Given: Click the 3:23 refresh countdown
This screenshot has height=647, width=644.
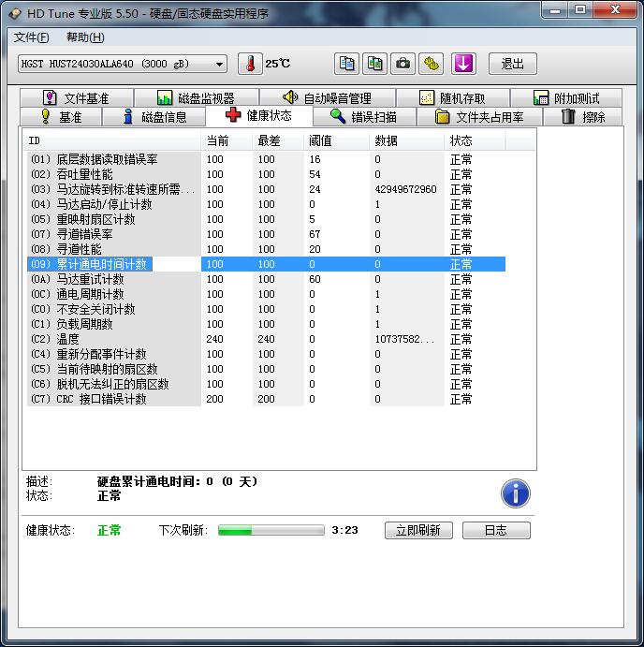Looking at the screenshot, I should pyautogui.click(x=344, y=530).
